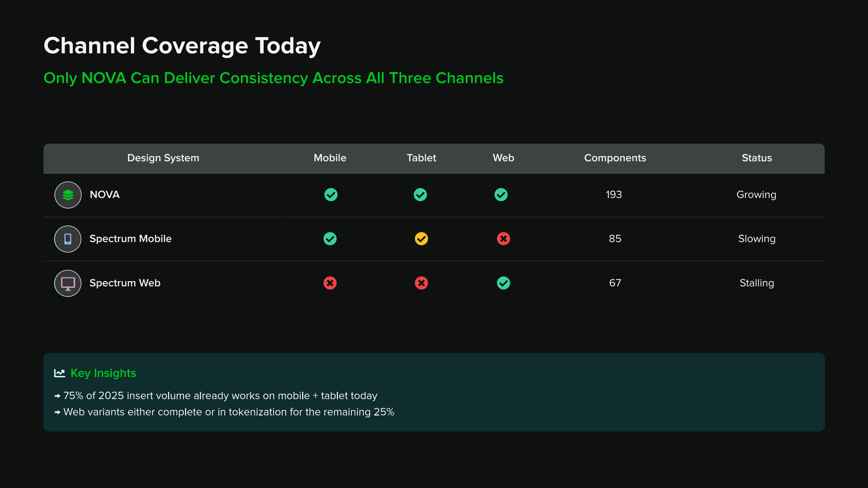Select the Status column header
Screen dimensions: 868x488
coord(757,158)
